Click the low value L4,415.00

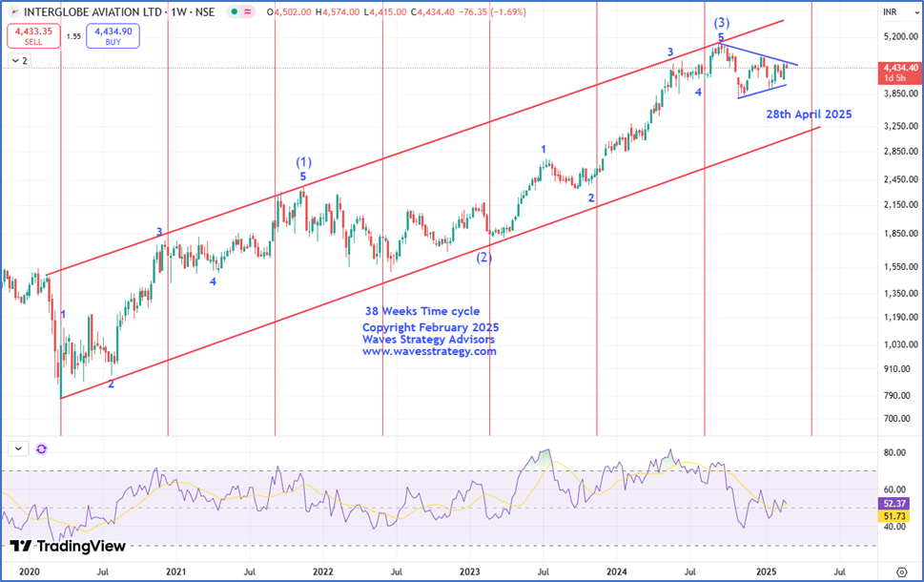pyautogui.click(x=385, y=11)
